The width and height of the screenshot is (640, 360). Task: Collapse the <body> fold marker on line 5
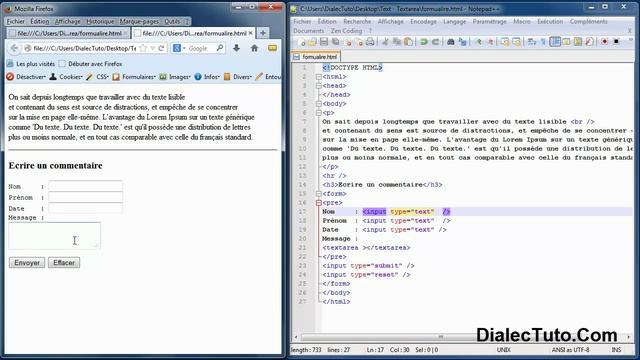pos(318,104)
